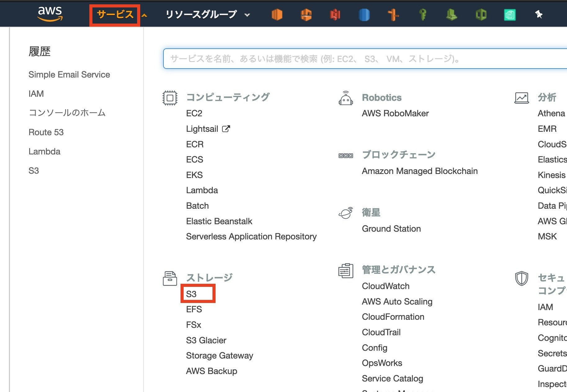Image resolution: width=567 pixels, height=392 pixels.
Task: Open Kinesis service
Action: pos(551,175)
